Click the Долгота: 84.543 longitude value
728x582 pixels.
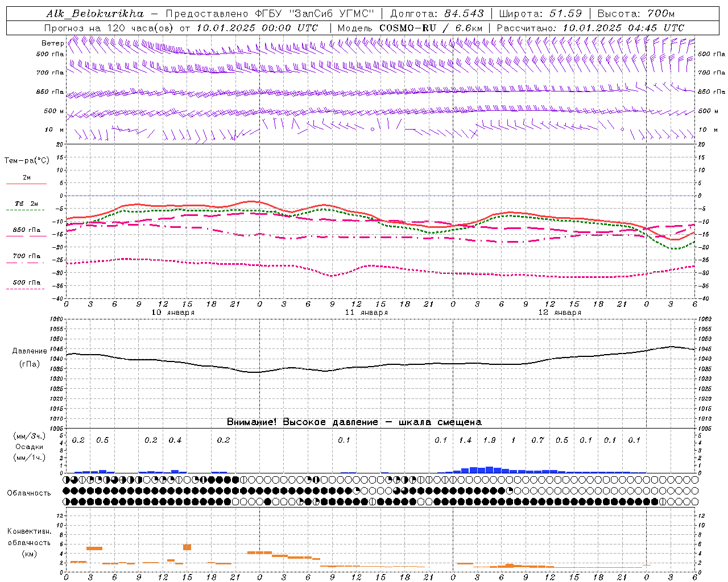click(x=437, y=14)
